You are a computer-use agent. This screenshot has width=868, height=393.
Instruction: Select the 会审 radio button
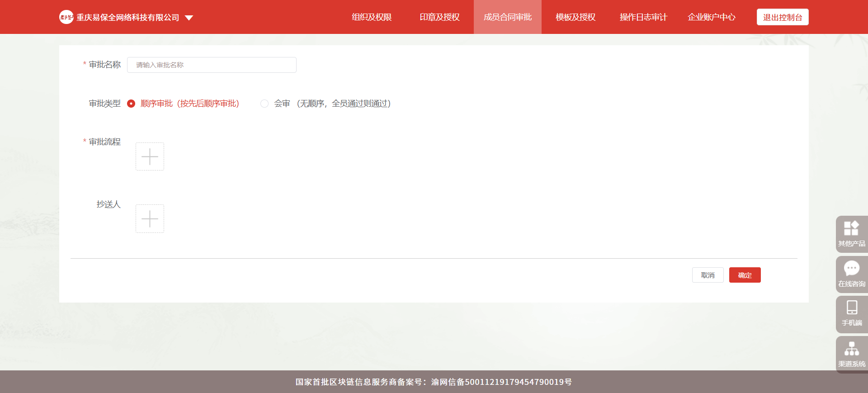click(264, 104)
